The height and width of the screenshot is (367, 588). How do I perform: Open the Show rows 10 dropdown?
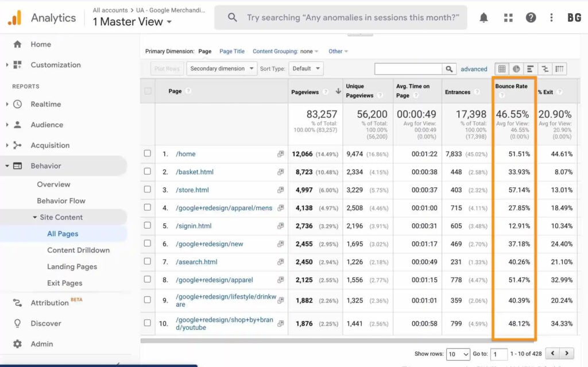pos(458,354)
